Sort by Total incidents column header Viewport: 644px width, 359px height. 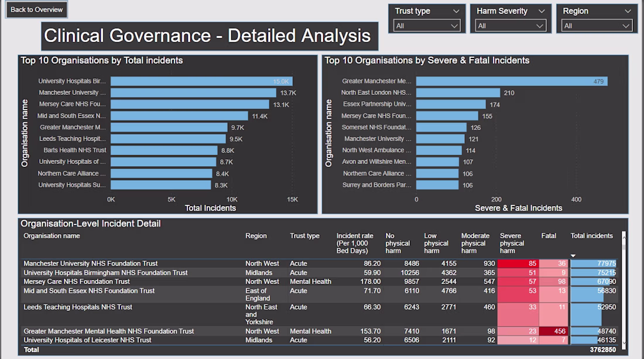tap(591, 236)
